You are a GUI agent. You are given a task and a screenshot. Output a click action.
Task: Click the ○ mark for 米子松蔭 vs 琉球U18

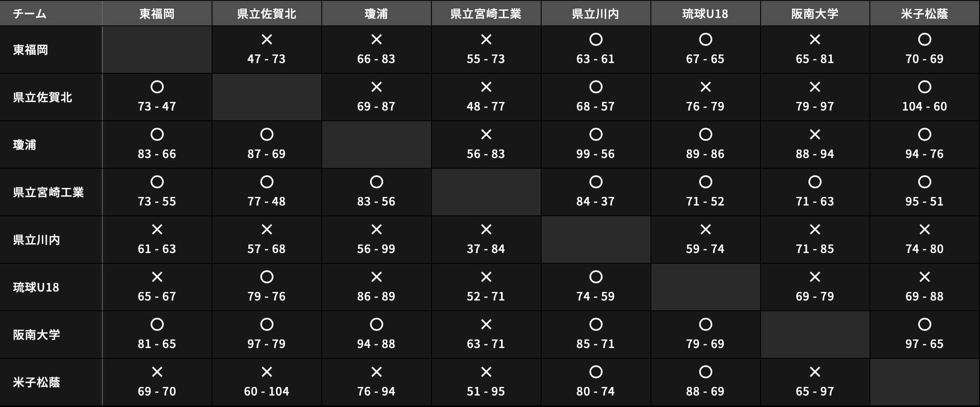point(705,372)
